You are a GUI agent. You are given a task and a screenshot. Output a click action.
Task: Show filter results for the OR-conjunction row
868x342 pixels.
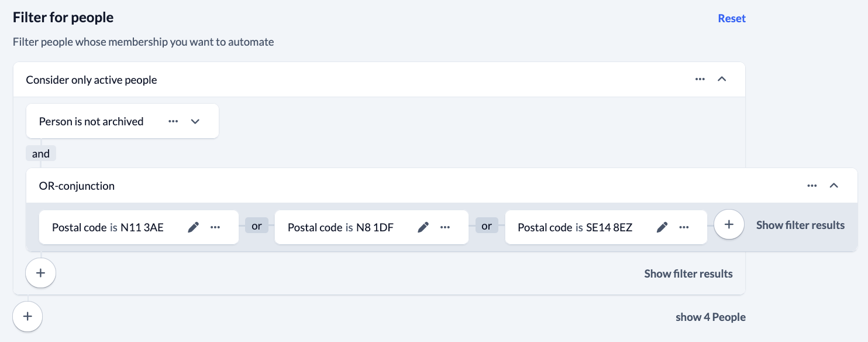[800, 225]
